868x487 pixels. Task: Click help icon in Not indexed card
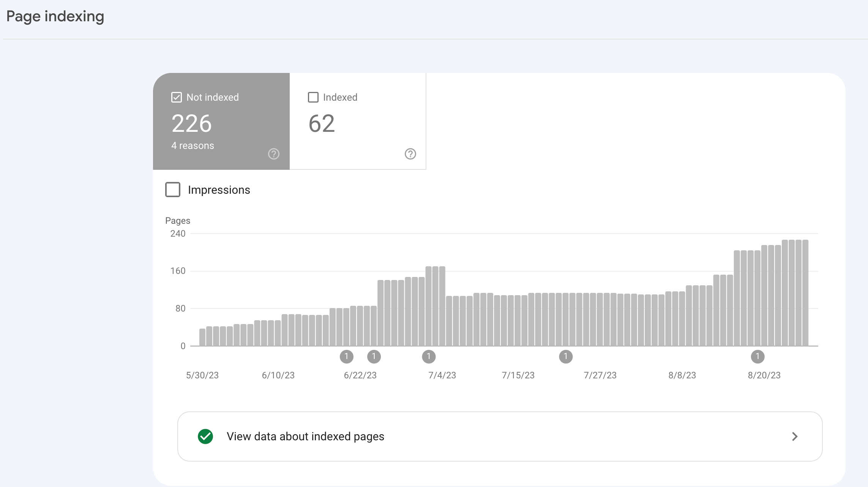(274, 154)
